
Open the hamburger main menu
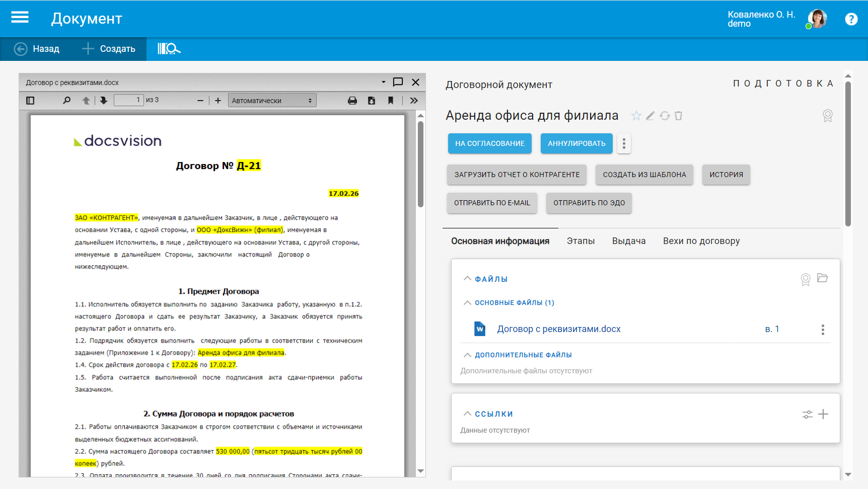tap(20, 18)
